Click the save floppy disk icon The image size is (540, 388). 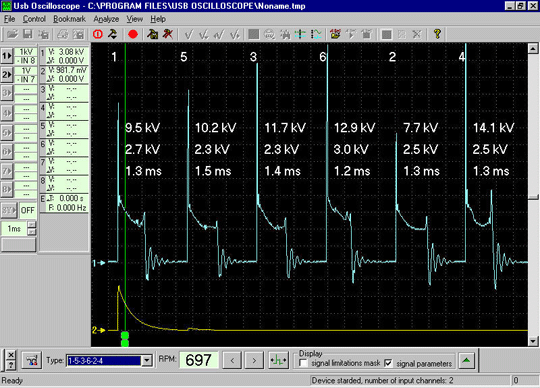tap(28, 34)
